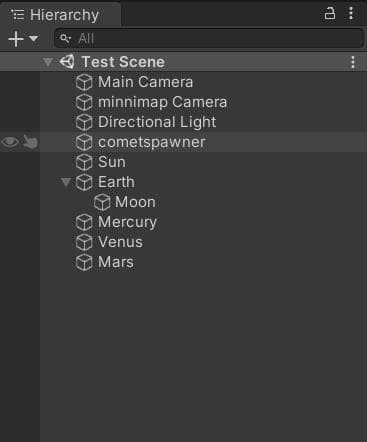This screenshot has width=367, height=442.
Task: Select the Test Scene row
Action: pyautogui.click(x=183, y=62)
